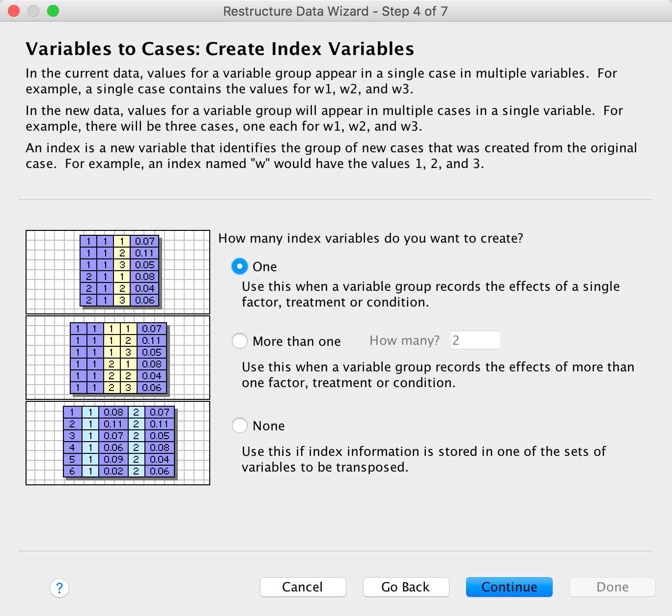Click the bottom no-index example diagram
This screenshot has width=672, height=616.
pos(118,443)
